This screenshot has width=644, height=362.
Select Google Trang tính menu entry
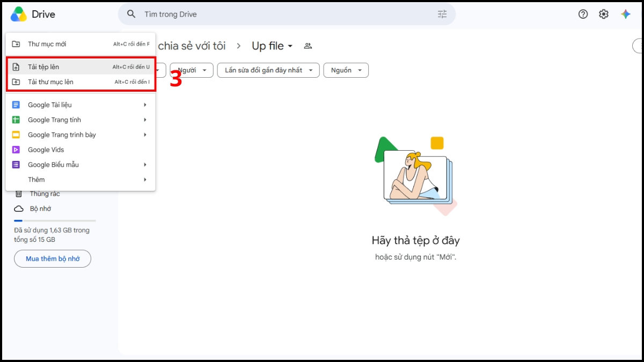(x=80, y=120)
